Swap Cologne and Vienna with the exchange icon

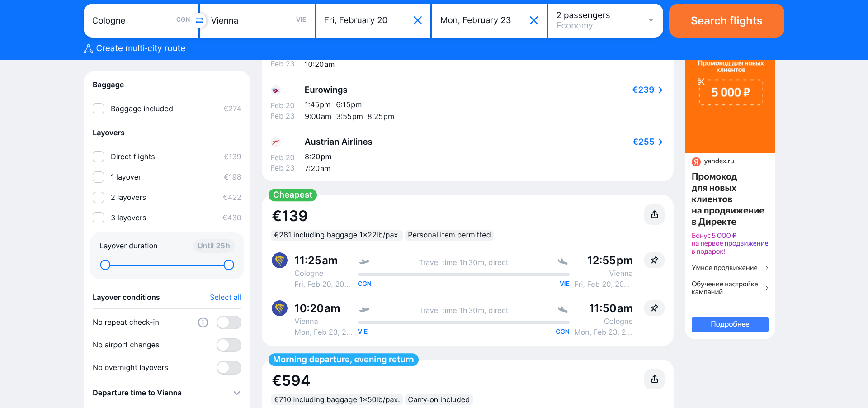pyautogui.click(x=199, y=20)
